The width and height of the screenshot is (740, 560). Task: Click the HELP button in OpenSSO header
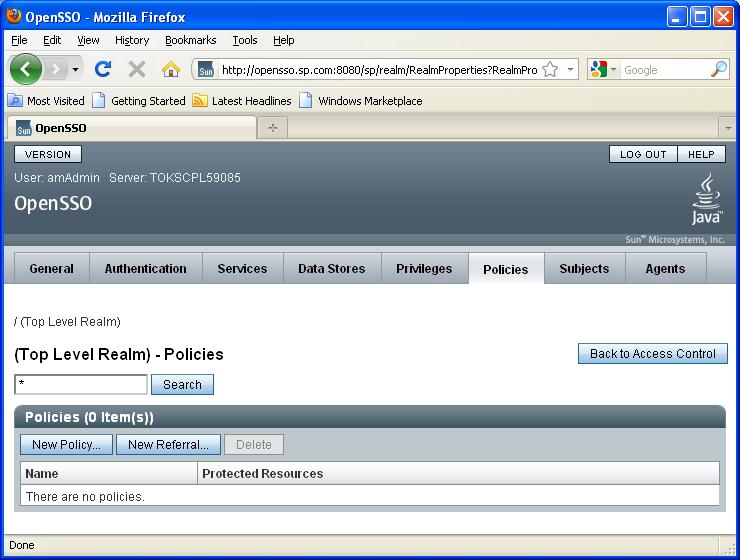(701, 154)
